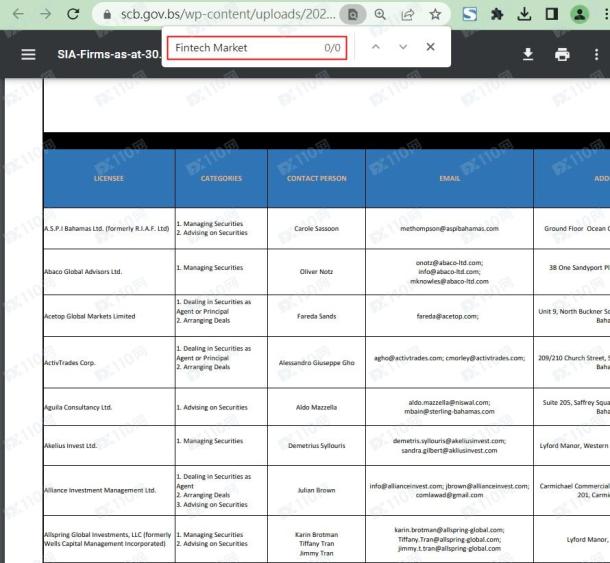The height and width of the screenshot is (563, 610).
Task: Click the Fintech Market find box
Action: click(x=257, y=48)
